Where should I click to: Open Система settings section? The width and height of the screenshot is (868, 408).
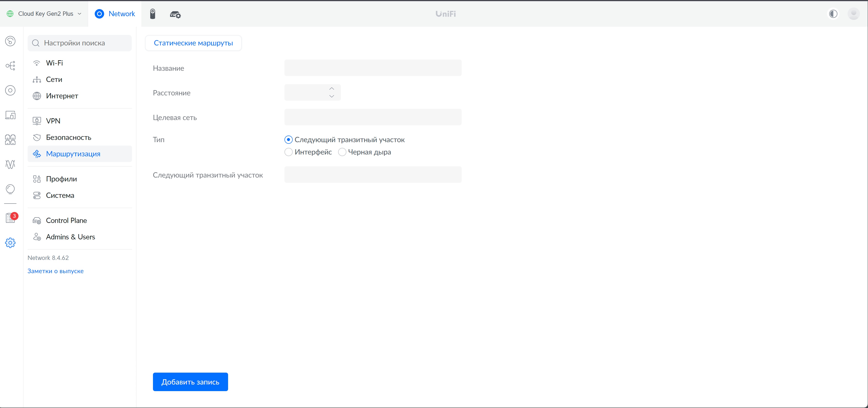(79, 195)
